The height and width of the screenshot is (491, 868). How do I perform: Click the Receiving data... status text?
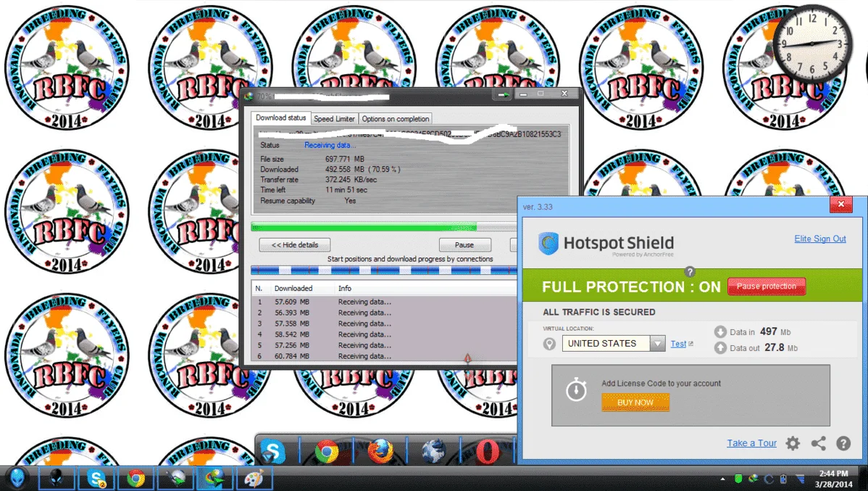coord(330,145)
